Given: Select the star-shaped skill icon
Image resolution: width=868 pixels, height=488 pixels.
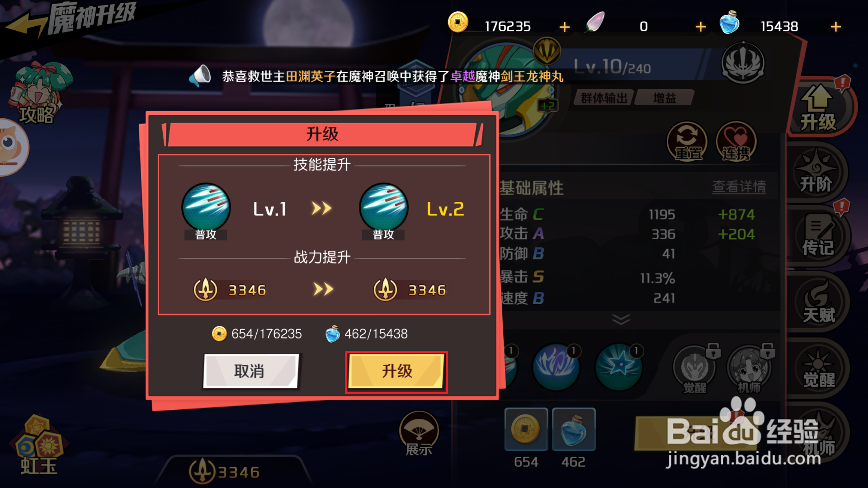Looking at the screenshot, I should coord(619,367).
